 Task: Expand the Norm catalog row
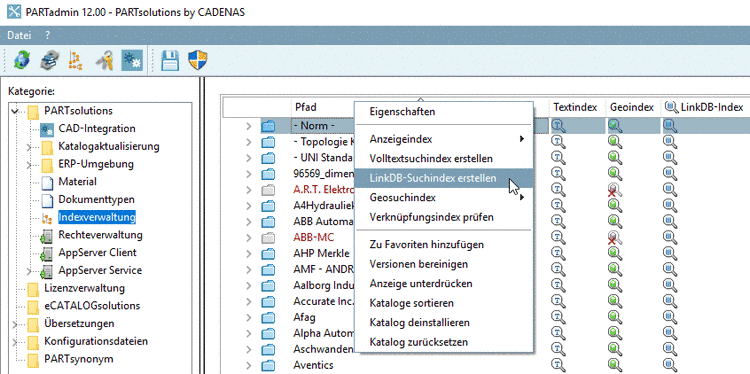click(x=249, y=126)
